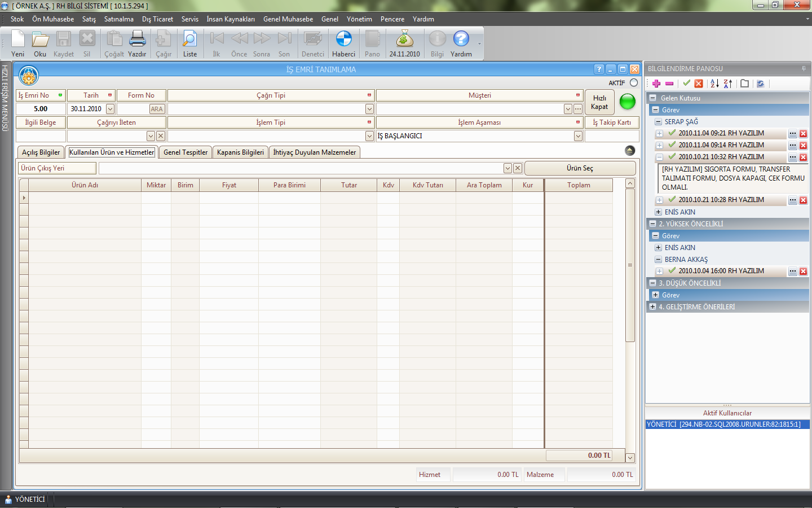Open the Liste magnifier icon

click(x=190, y=40)
